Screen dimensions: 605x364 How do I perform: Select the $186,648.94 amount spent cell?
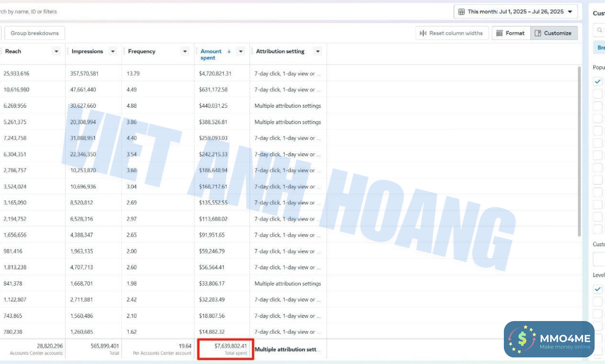(x=213, y=170)
